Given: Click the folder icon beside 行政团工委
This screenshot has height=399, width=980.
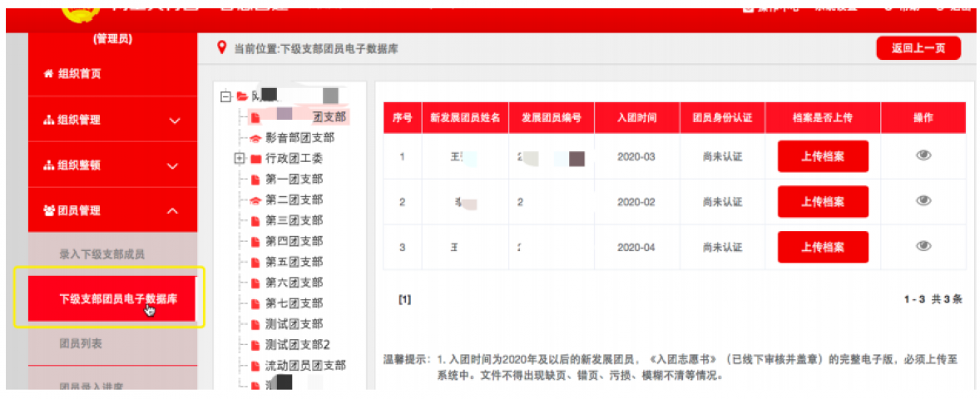Looking at the screenshot, I should [255, 159].
